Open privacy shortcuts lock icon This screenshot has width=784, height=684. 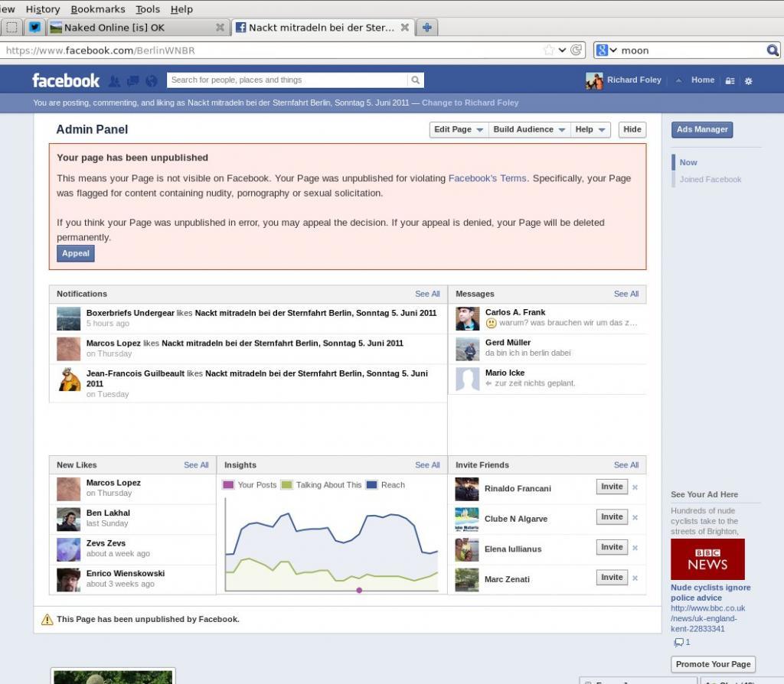tap(730, 80)
